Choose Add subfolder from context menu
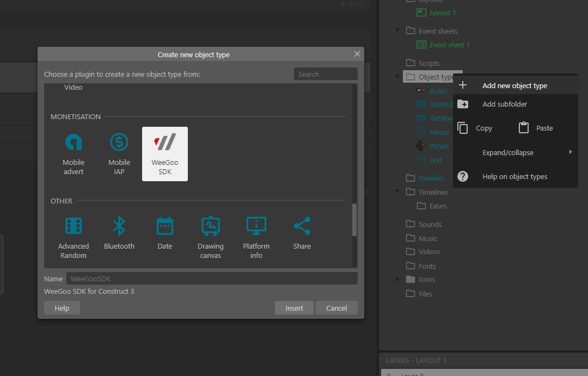588x376 pixels. pyautogui.click(x=505, y=104)
